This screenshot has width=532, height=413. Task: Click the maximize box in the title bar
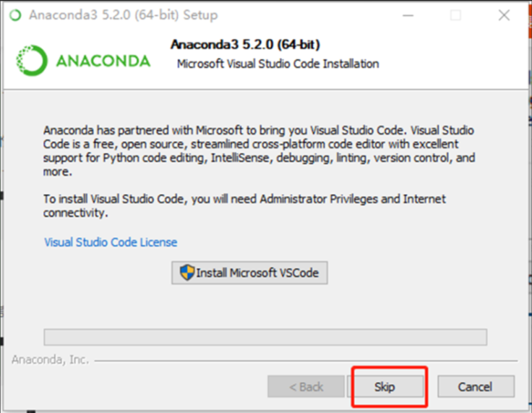pyautogui.click(x=455, y=15)
